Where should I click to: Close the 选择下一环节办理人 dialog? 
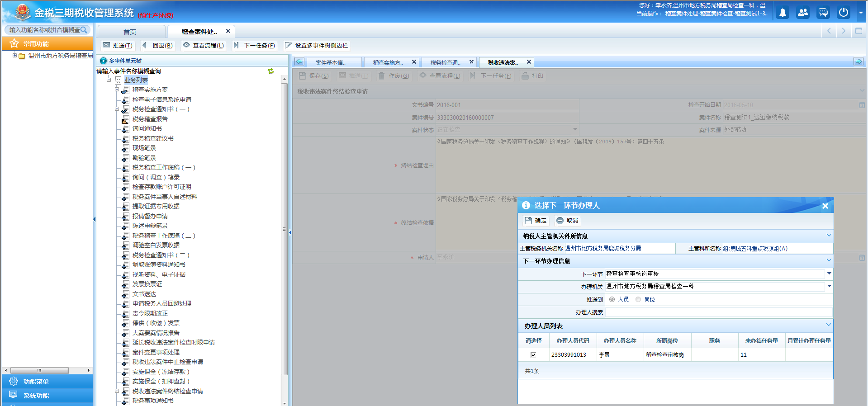pos(825,206)
